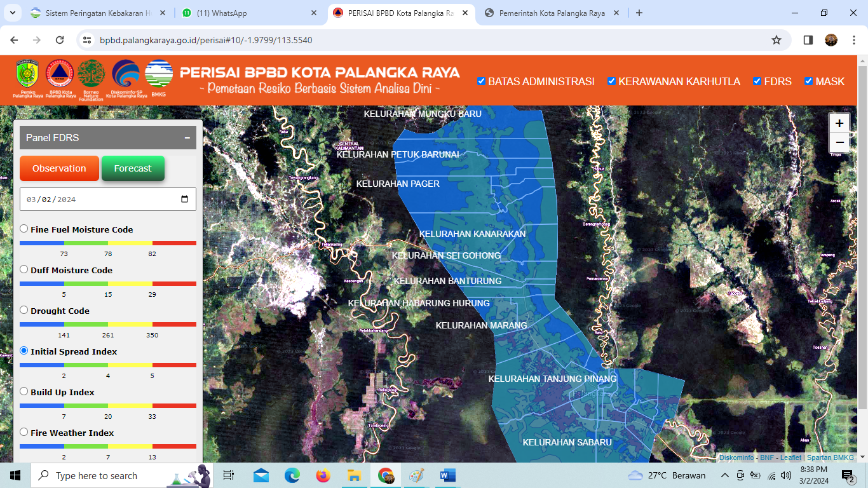The height and width of the screenshot is (488, 868).
Task: Open Spartan BMKG attribution link
Action: (831, 457)
